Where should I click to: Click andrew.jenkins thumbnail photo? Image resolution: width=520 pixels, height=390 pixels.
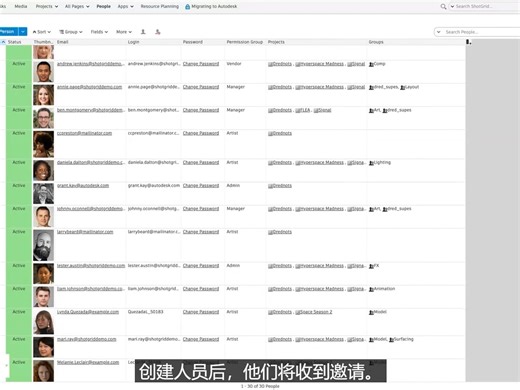(x=43, y=72)
